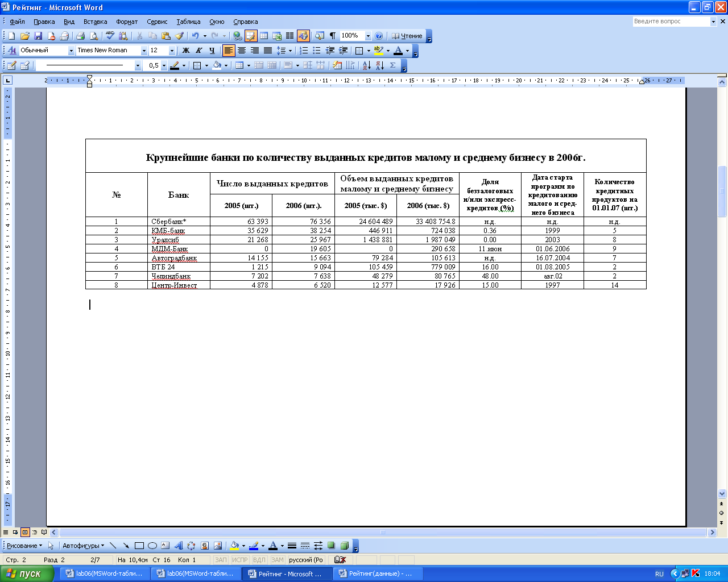Click the Drawing toolbar line color brush
The height and width of the screenshot is (582, 728).
[x=254, y=546]
